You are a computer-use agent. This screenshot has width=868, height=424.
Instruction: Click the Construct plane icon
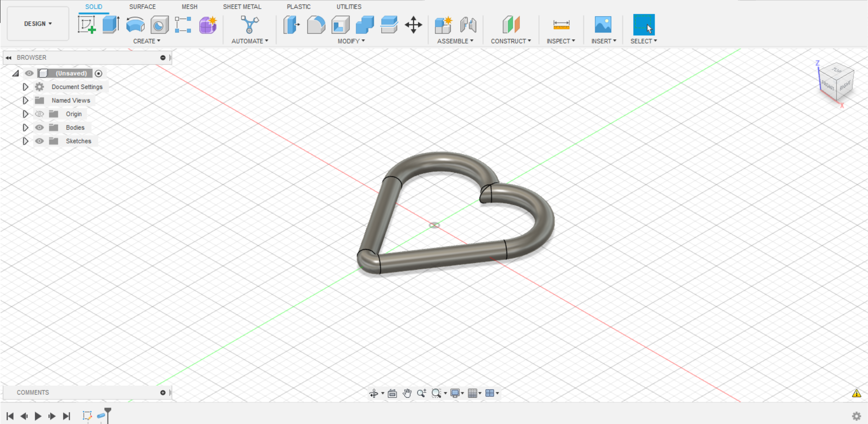(511, 24)
